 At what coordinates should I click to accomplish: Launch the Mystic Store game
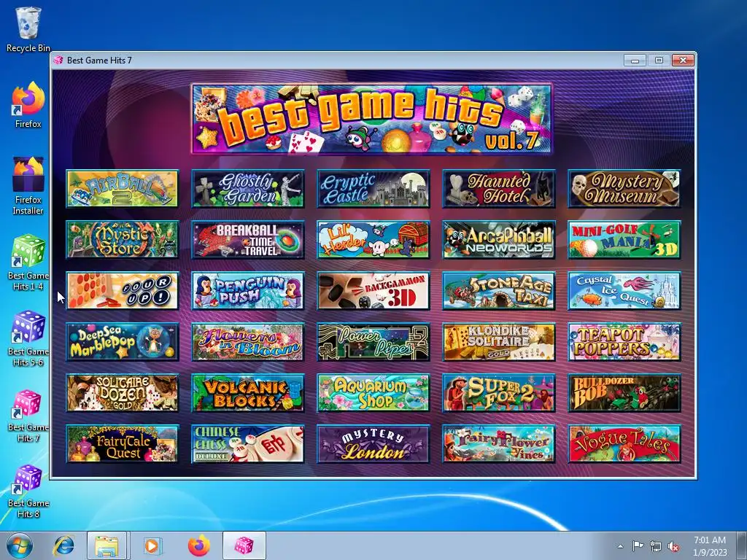(123, 239)
